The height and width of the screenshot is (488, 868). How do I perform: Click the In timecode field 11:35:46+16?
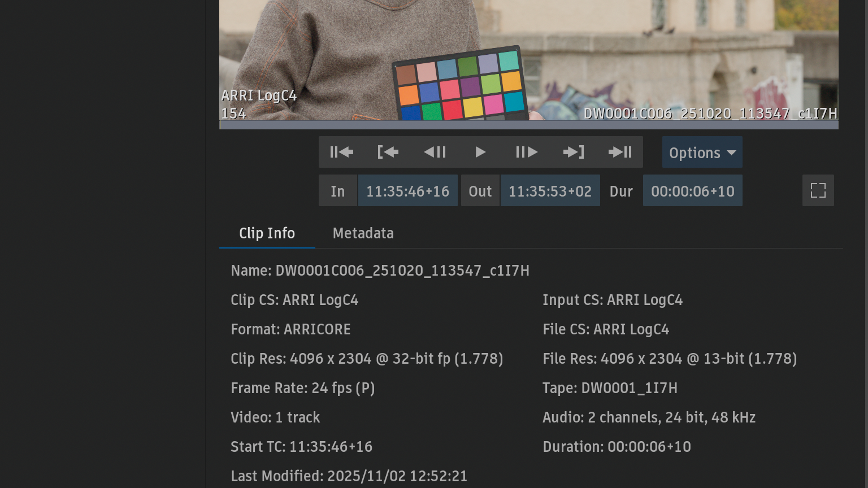(x=407, y=191)
